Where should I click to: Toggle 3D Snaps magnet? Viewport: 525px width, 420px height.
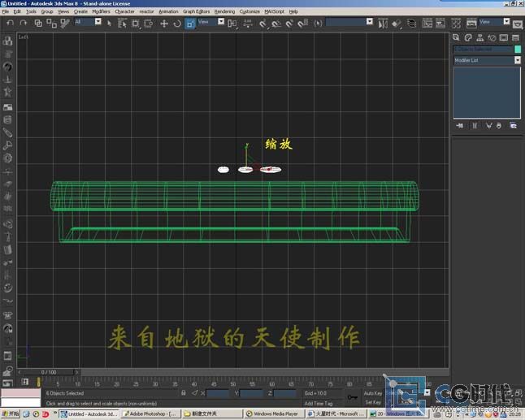pyautogui.click(x=262, y=24)
